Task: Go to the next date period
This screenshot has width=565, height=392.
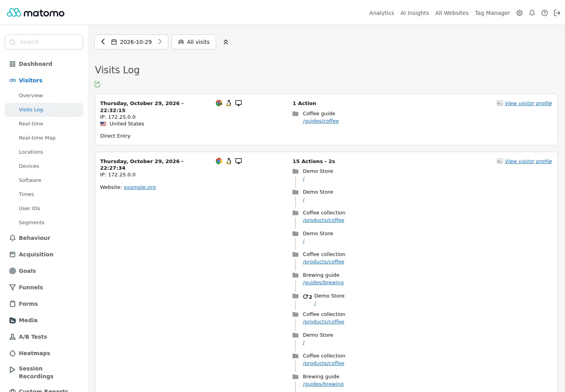Action: pos(160,42)
